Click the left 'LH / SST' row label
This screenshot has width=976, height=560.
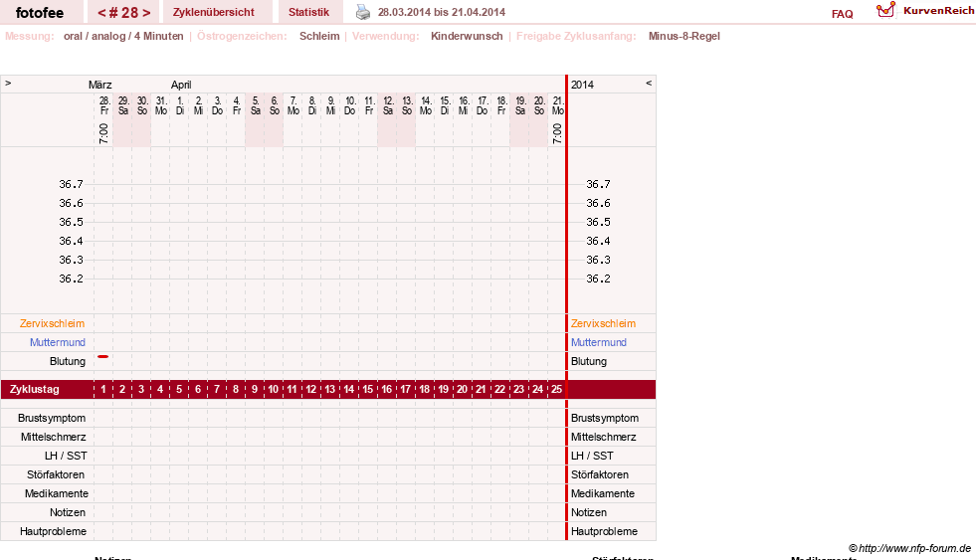point(66,457)
